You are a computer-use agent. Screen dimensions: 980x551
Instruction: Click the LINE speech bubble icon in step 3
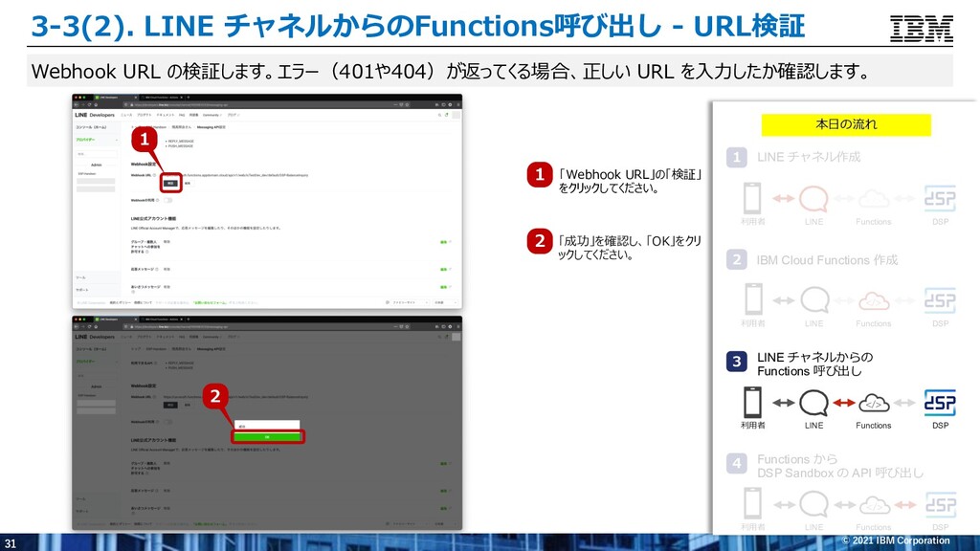(x=813, y=403)
